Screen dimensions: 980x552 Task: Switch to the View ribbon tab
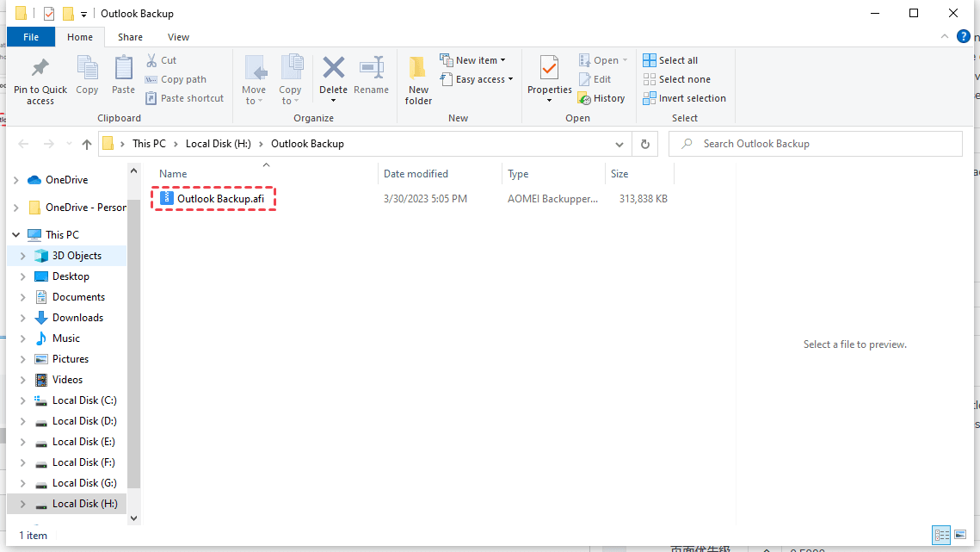click(x=178, y=37)
